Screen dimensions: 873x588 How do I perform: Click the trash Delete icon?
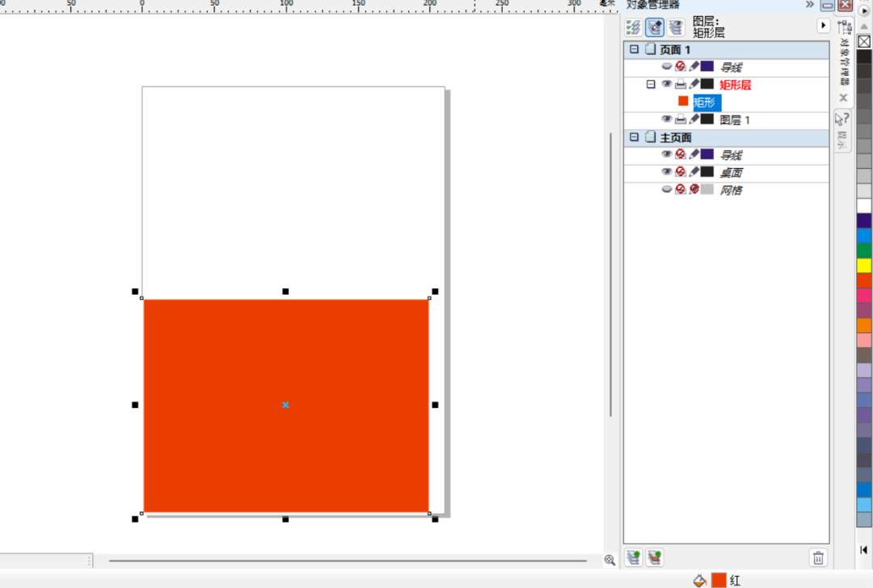tap(818, 557)
